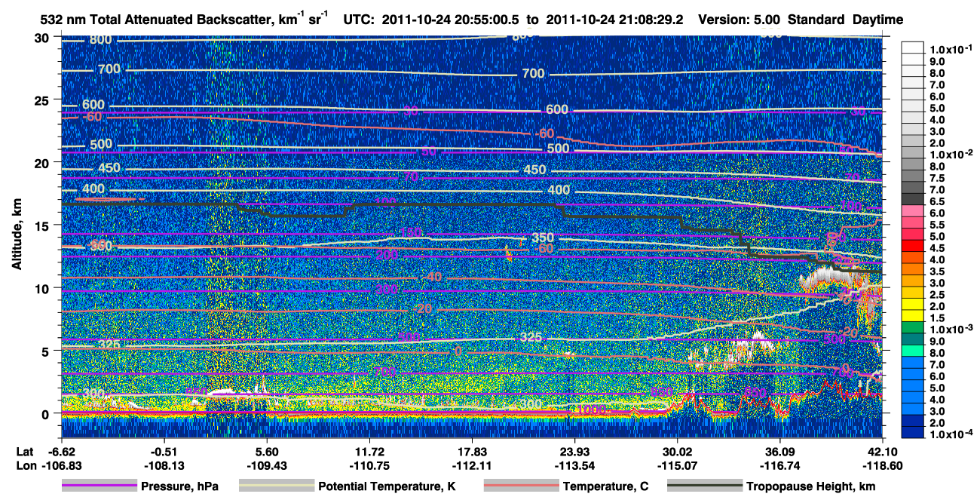
Task: Click latitude value '-6.62'
Action: [61, 452]
